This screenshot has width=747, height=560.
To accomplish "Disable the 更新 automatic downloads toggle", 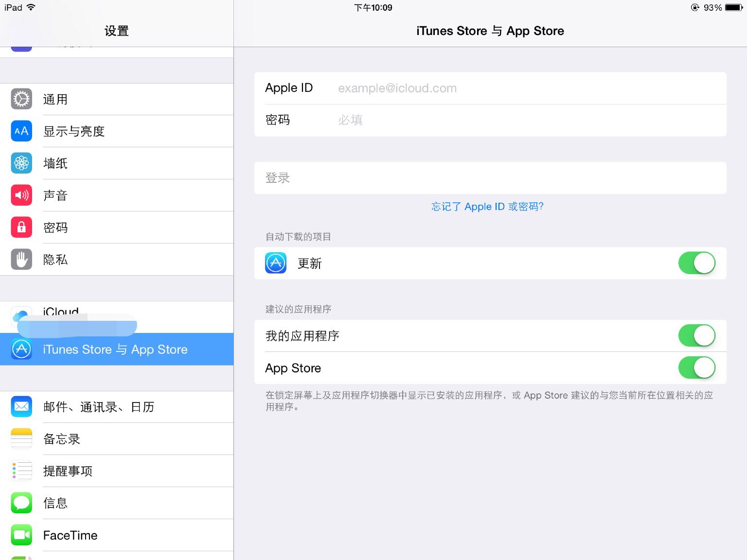I will [x=696, y=263].
